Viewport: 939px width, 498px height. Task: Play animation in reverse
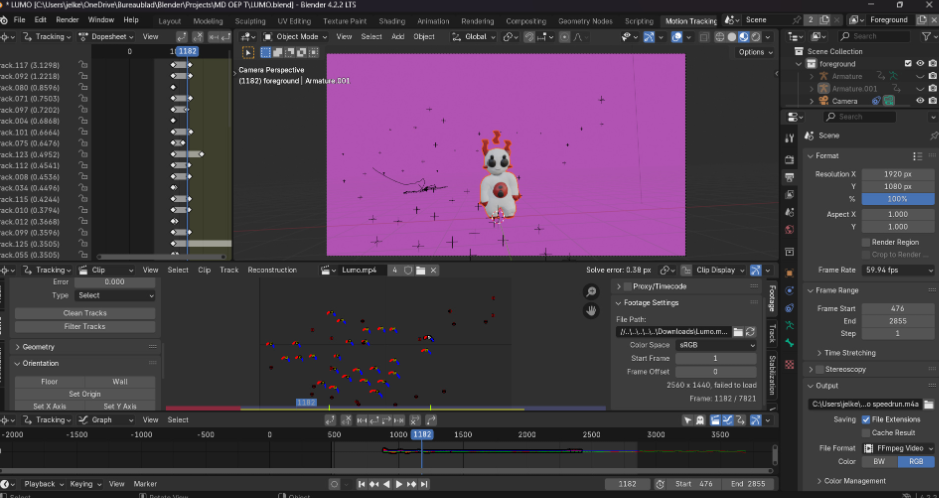pyautogui.click(x=386, y=484)
